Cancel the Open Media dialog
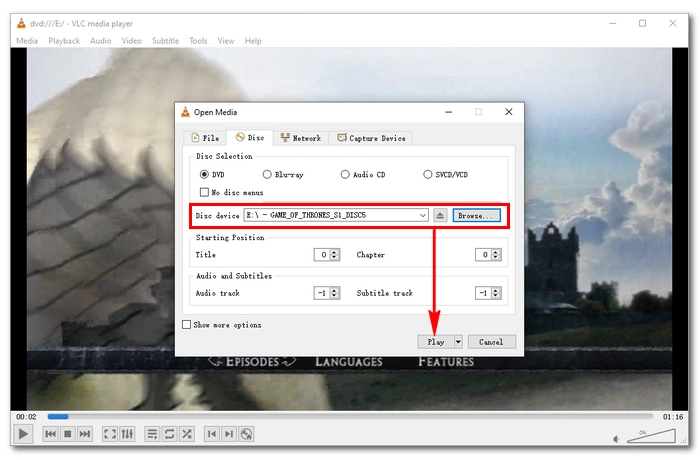The width and height of the screenshot is (700, 460). click(491, 342)
